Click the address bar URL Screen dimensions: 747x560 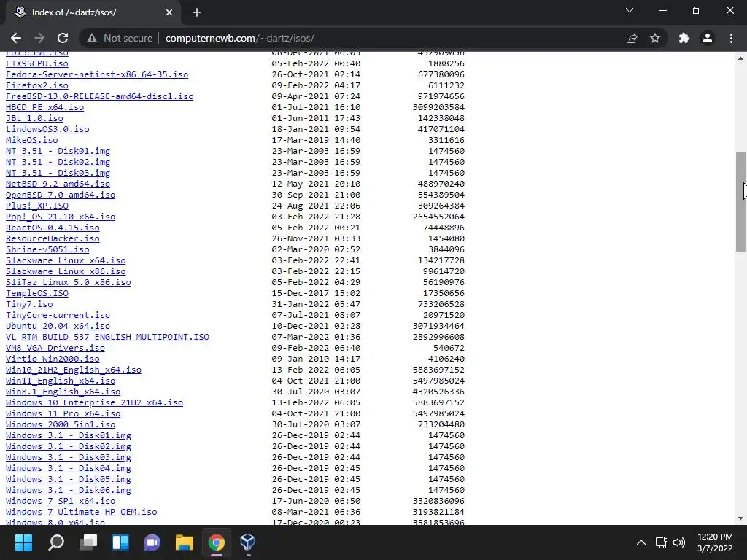[239, 38]
